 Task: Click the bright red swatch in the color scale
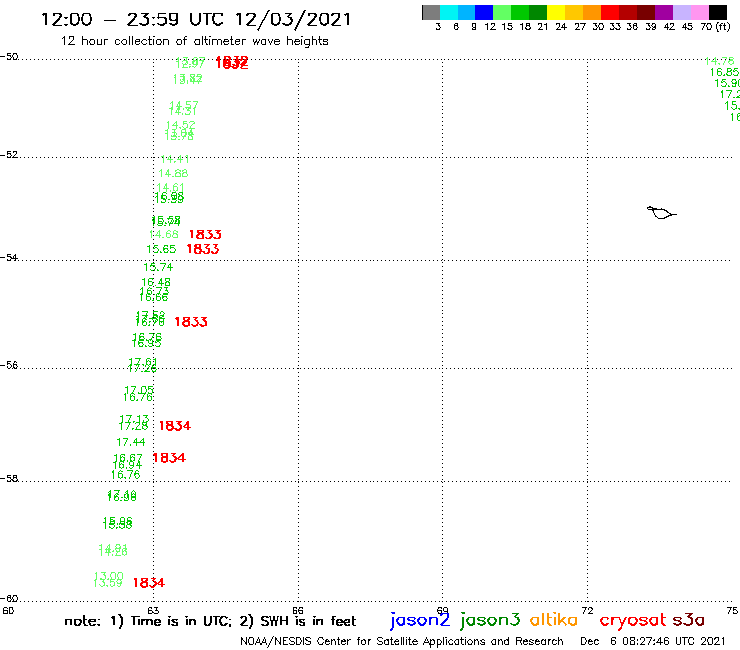point(610,12)
